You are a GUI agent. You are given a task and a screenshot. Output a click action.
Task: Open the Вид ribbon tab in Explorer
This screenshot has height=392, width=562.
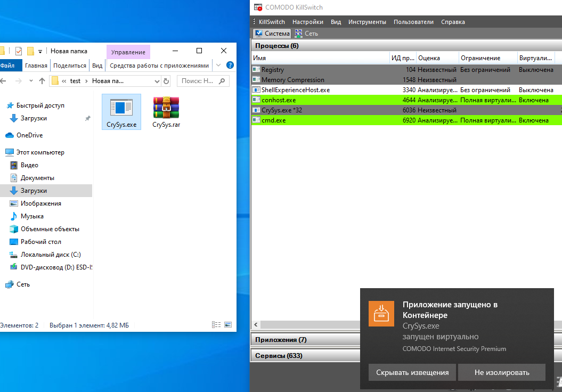click(x=97, y=66)
